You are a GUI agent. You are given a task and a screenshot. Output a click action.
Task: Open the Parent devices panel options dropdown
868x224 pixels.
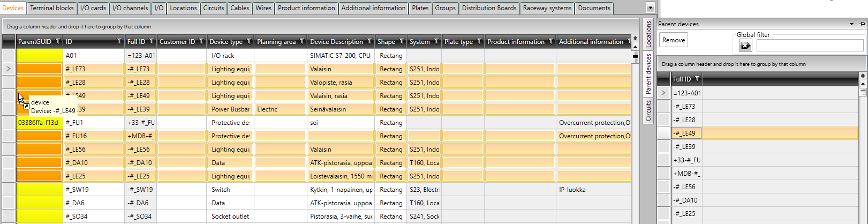(851, 24)
